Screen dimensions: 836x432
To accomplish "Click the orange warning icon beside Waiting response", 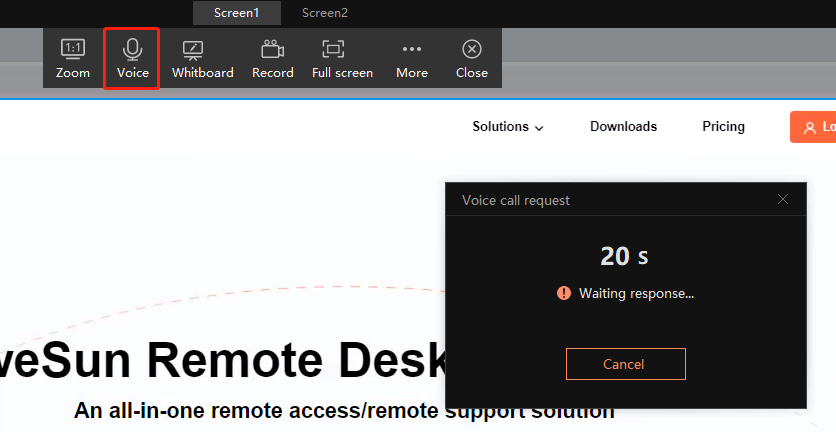I will click(564, 293).
